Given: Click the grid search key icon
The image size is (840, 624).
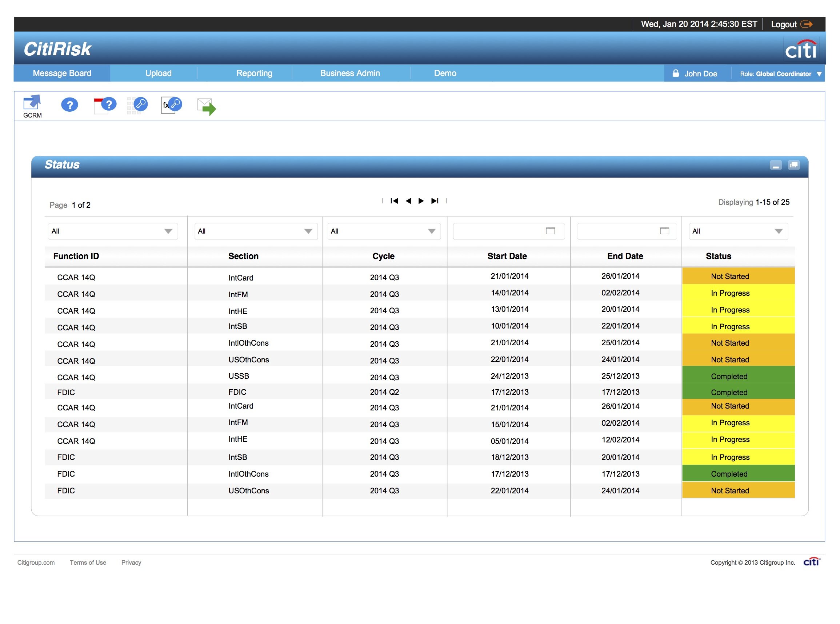Looking at the screenshot, I should pyautogui.click(x=137, y=105).
